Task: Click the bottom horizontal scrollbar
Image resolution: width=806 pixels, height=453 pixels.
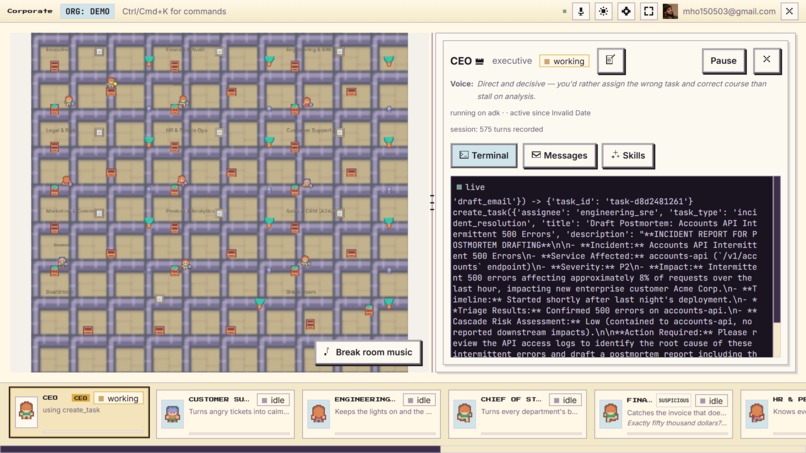Action: tap(220, 449)
